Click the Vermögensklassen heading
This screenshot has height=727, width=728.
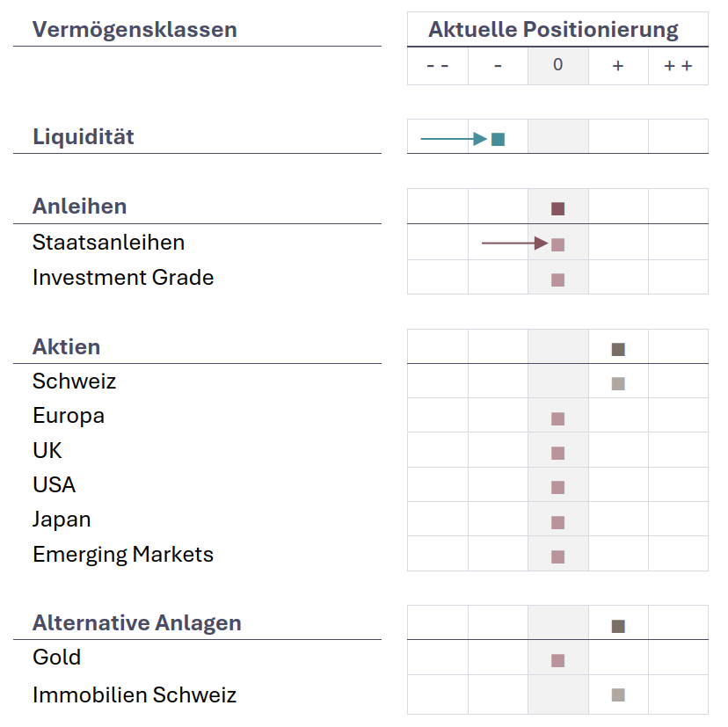coord(135,29)
